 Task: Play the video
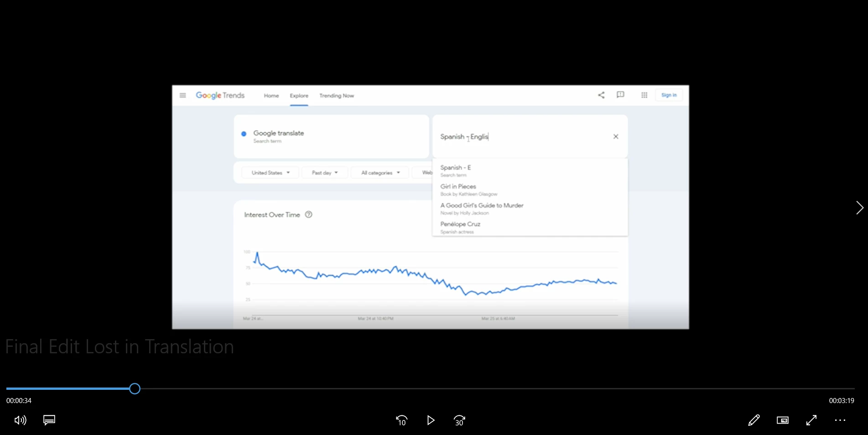click(x=431, y=420)
